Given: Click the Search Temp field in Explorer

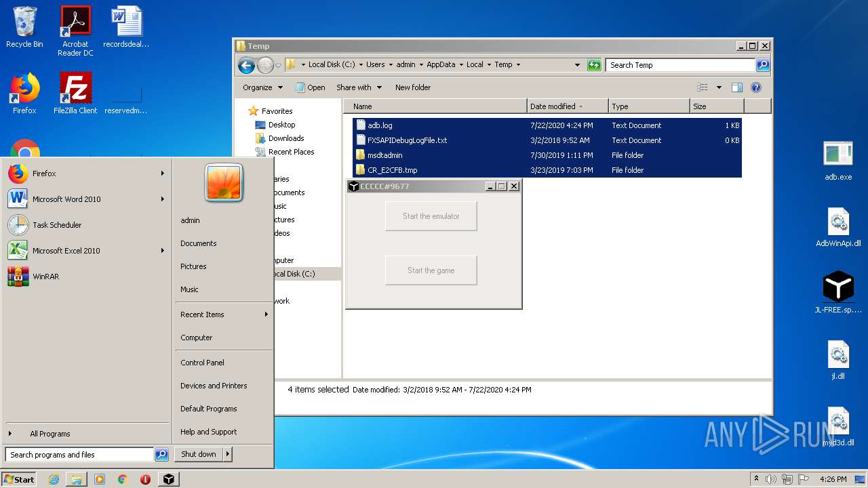Looking at the screenshot, I should tap(680, 65).
